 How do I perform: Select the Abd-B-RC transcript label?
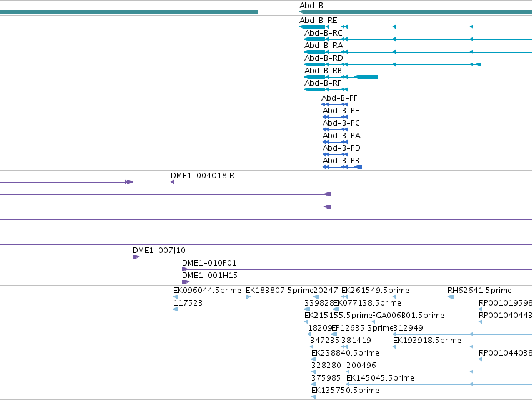[x=323, y=33]
